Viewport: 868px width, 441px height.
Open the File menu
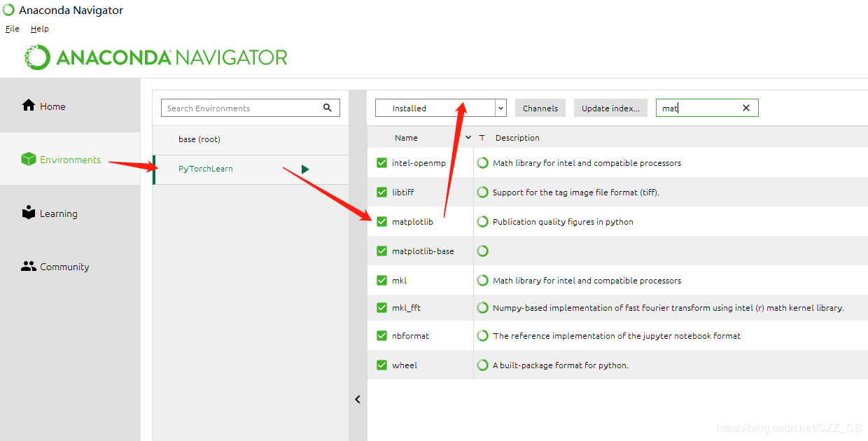click(13, 29)
